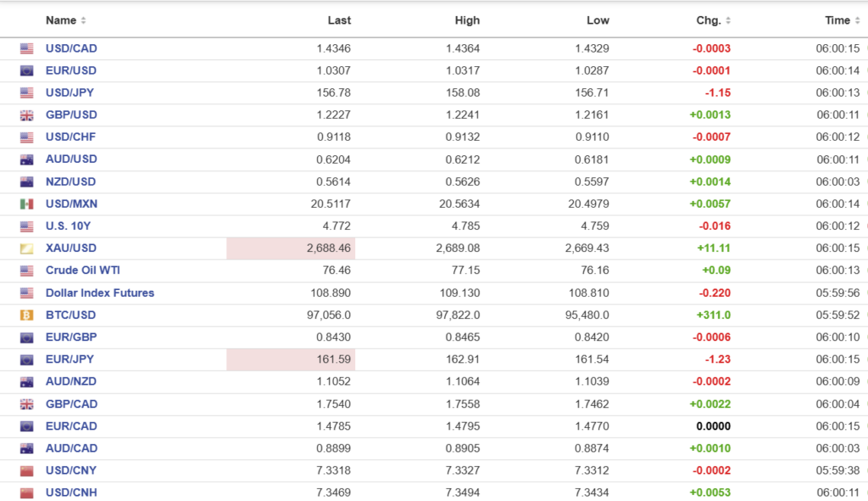The image size is (868, 501).
Task: Open the USD/JPY pair link
Action: point(71,93)
